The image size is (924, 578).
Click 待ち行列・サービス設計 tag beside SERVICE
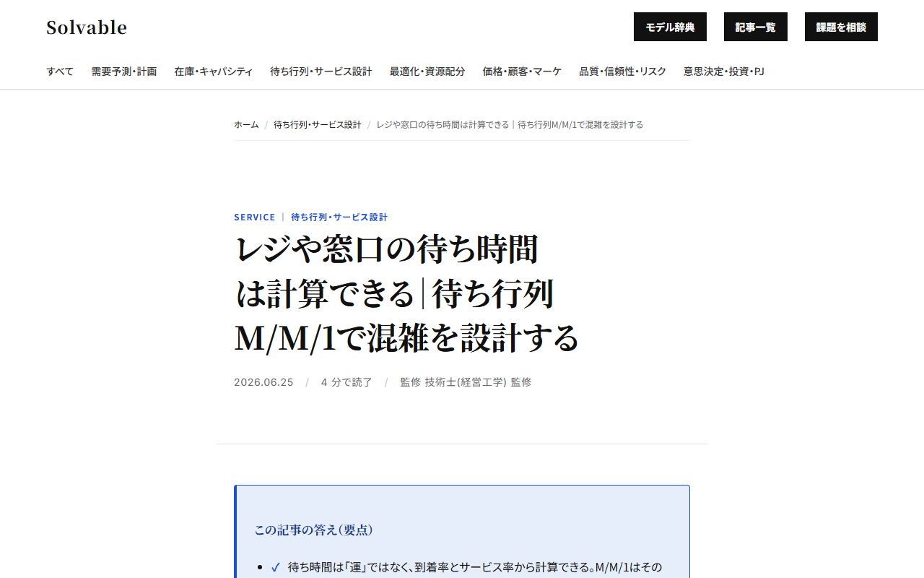(339, 217)
